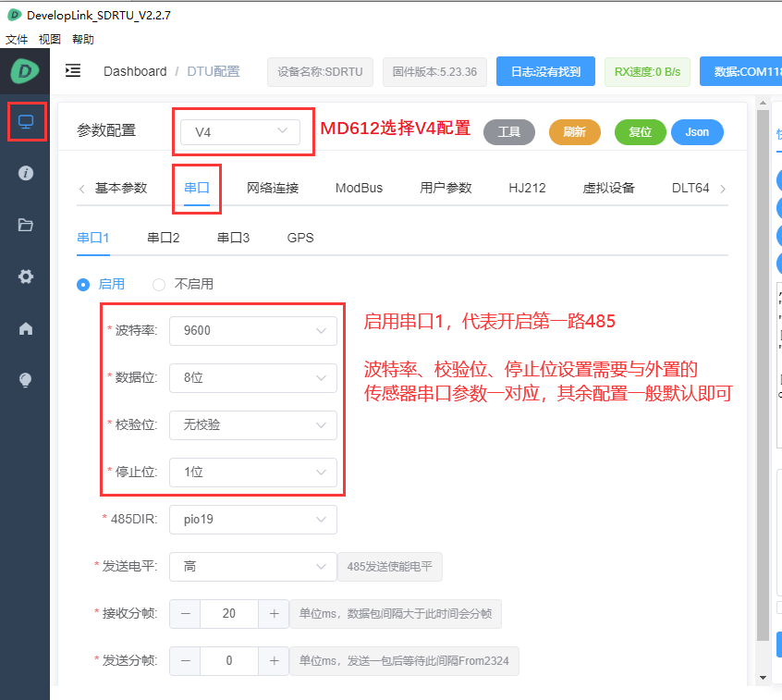
Task: Click the Json export button
Action: pyautogui.click(x=697, y=132)
